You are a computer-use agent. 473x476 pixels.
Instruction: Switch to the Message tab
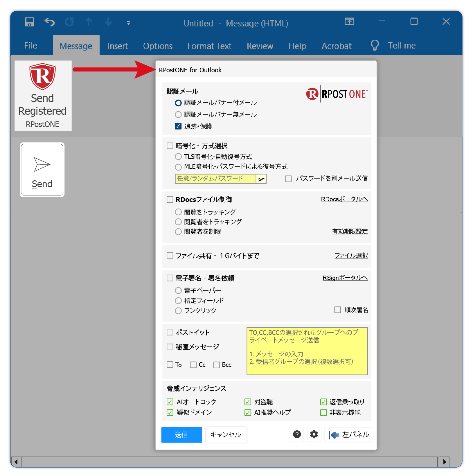(x=76, y=46)
